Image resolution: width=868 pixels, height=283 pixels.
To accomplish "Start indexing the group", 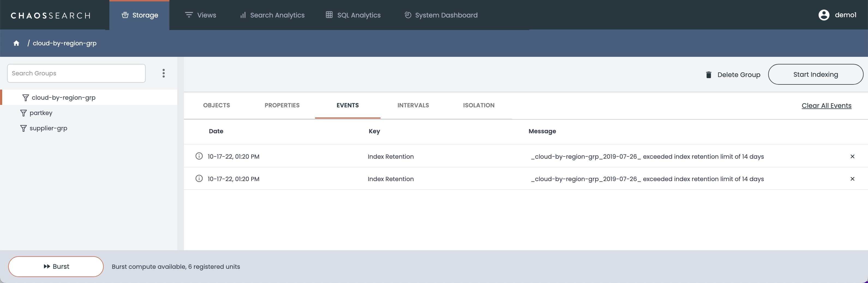I will coord(815,74).
